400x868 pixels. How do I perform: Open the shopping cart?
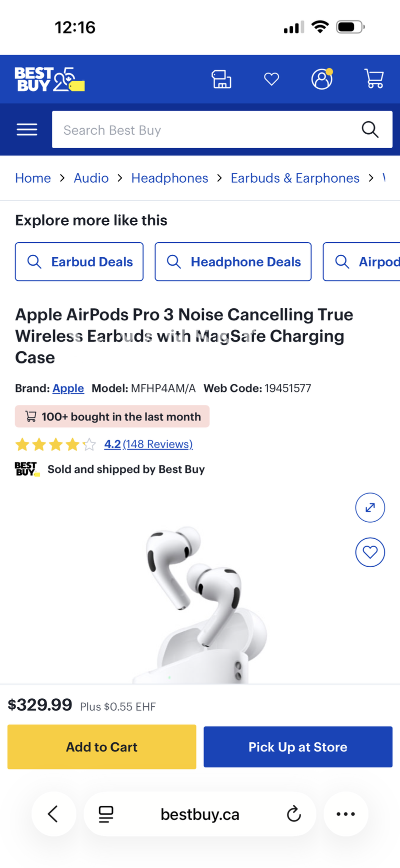(x=373, y=79)
